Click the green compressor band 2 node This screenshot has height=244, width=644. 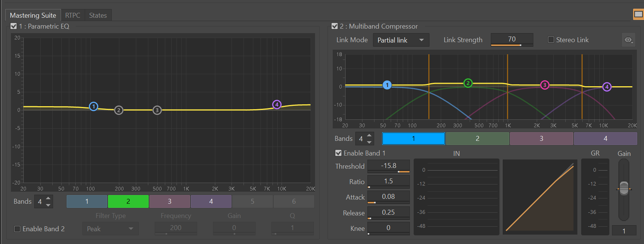(468, 83)
